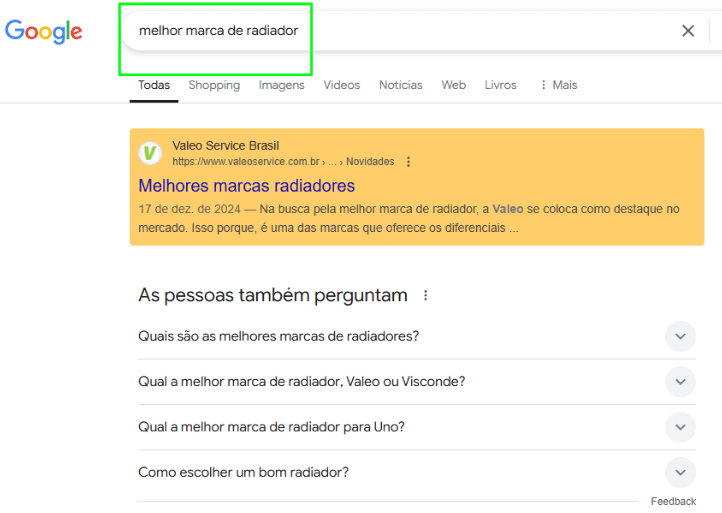
Task: Open the Imagens tab
Action: (x=281, y=85)
